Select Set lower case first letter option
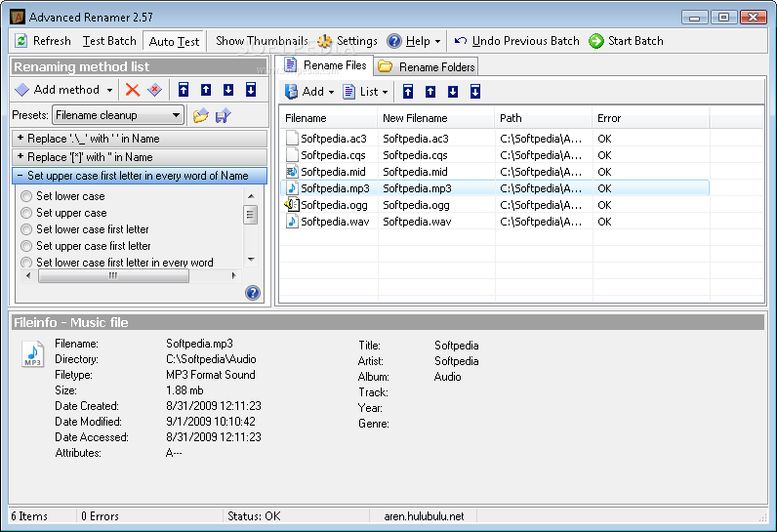The height and width of the screenshot is (532, 777). [26, 229]
